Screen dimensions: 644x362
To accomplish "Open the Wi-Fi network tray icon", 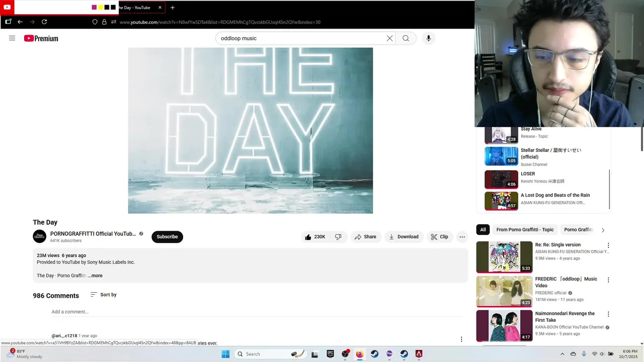I will click(x=594, y=354).
